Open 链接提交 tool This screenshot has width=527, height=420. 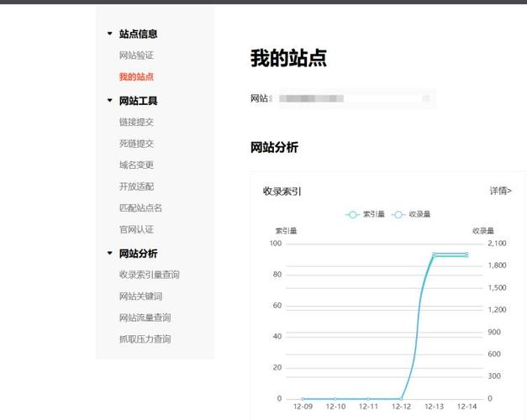pyautogui.click(x=136, y=122)
